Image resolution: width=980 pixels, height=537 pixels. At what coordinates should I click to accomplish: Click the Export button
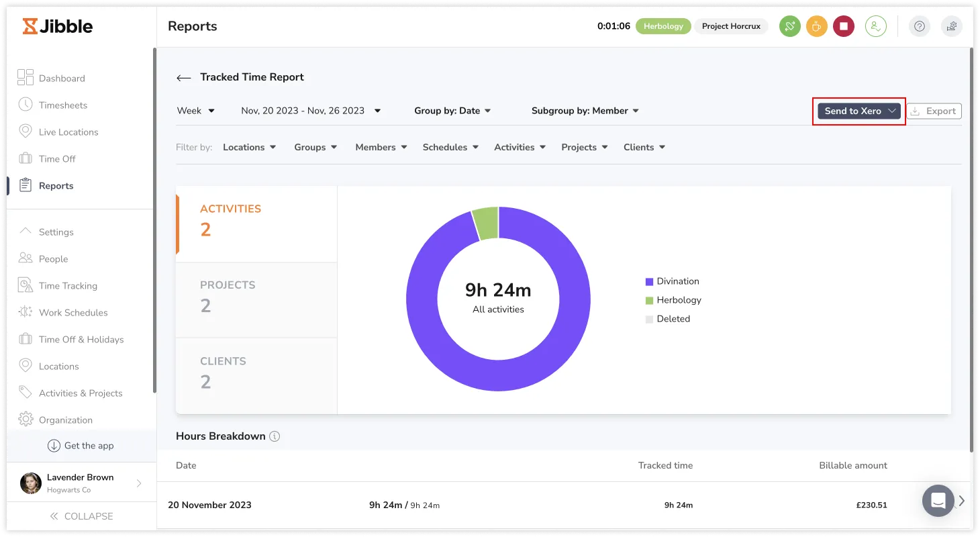pyautogui.click(x=934, y=111)
